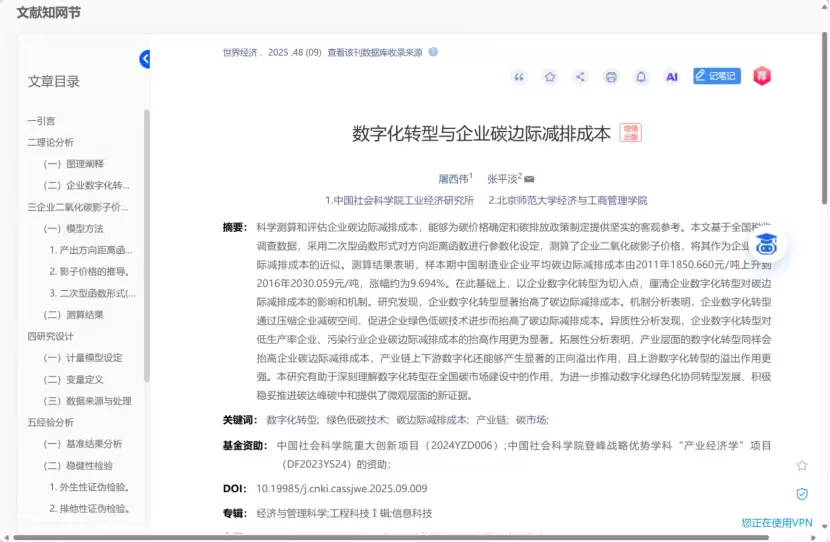Open the AI assistant icon
Viewport: 830px width, 542px height.
[672, 77]
